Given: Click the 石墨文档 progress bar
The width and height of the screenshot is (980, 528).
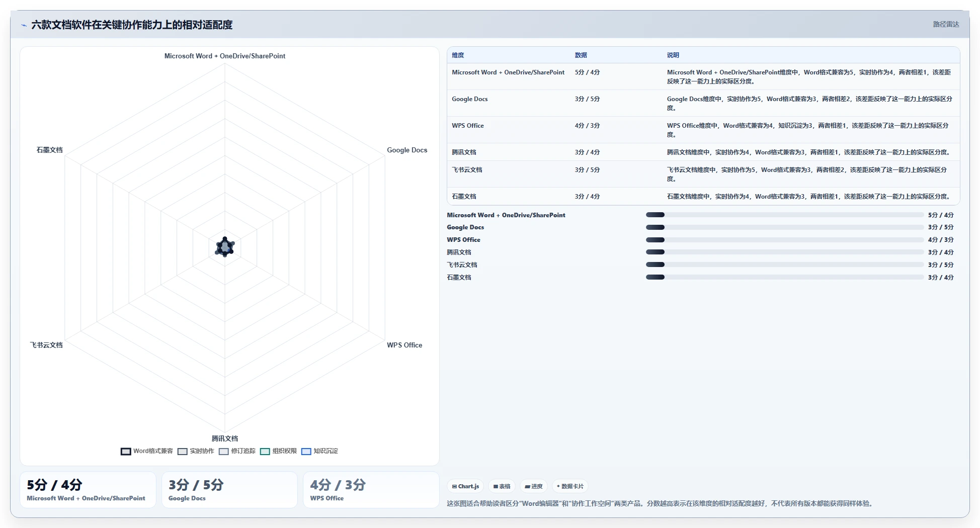Looking at the screenshot, I should (785, 277).
